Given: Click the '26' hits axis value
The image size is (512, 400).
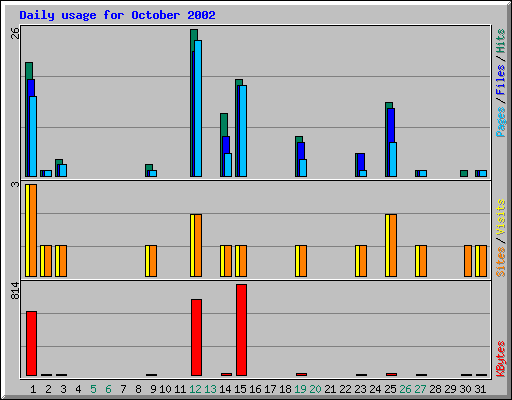Looking at the screenshot, I should pos(15,33).
